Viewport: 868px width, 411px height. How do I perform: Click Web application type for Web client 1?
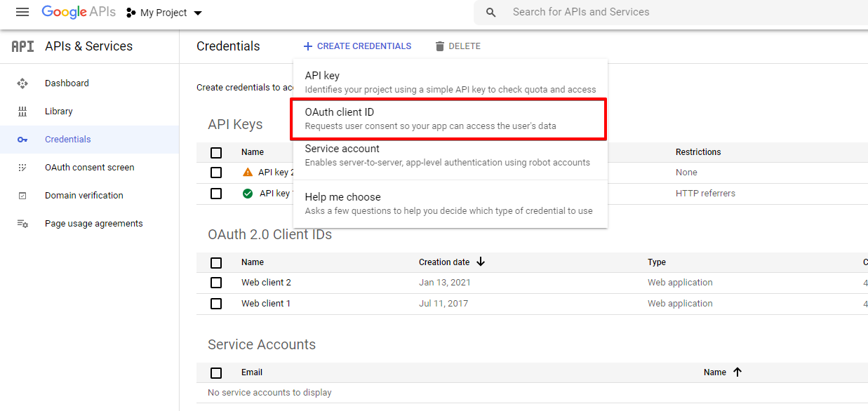(x=680, y=304)
